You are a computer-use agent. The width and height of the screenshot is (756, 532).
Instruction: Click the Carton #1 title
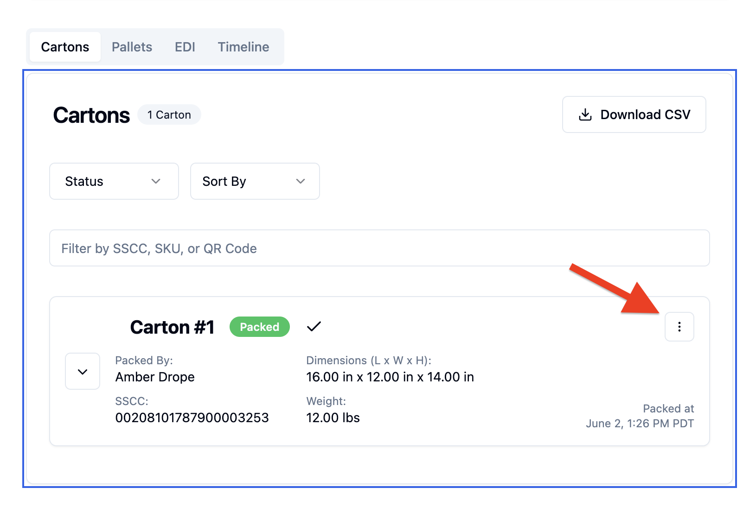(x=172, y=327)
